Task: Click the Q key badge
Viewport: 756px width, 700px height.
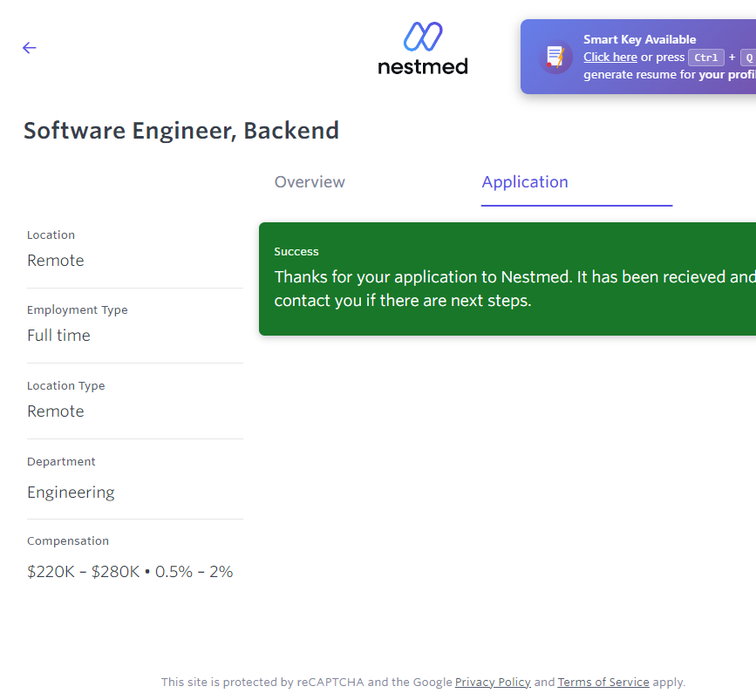Action: [x=748, y=58]
